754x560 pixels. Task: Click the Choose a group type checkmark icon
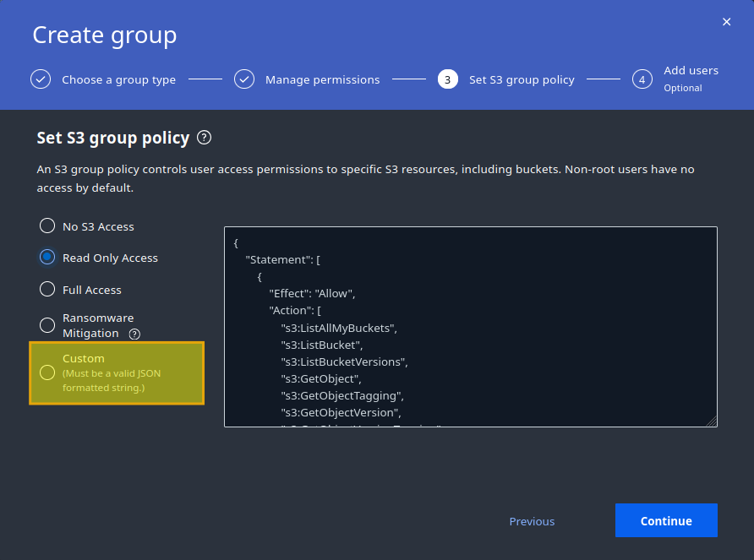[41, 79]
